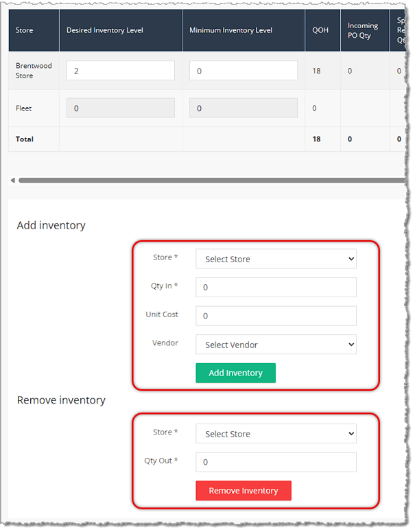Click the Unit Cost label
The width and height of the screenshot is (415, 532).
click(x=162, y=314)
